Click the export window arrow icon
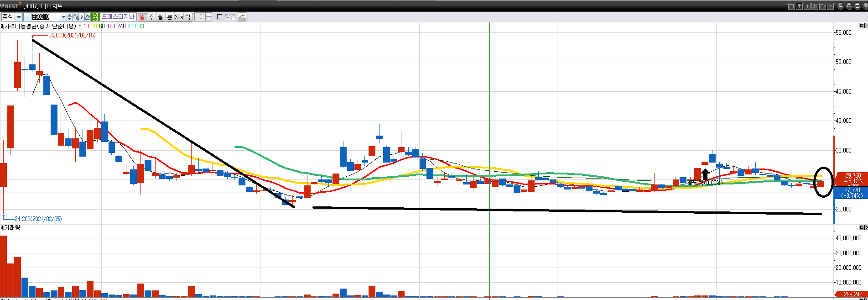Viewport: 868px width, 300px height. coord(822,6)
